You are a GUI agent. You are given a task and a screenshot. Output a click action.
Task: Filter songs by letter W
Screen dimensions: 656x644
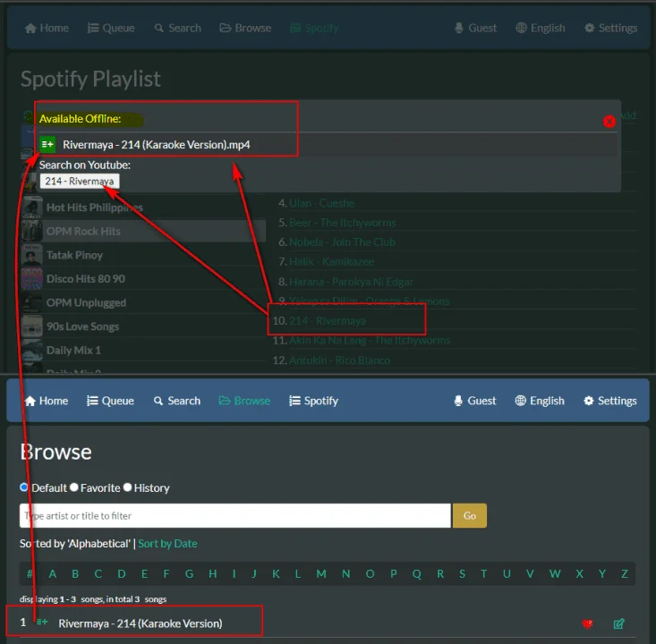click(555, 573)
